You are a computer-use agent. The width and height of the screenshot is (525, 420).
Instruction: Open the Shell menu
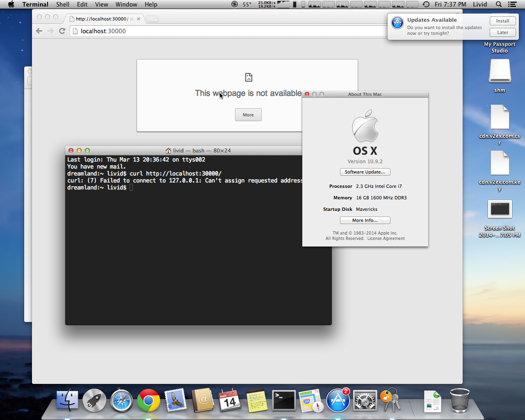point(63,4)
